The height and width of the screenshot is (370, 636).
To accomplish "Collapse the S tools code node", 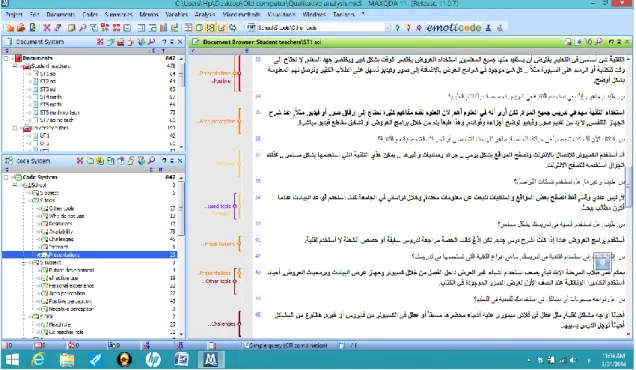I will 24,200.
